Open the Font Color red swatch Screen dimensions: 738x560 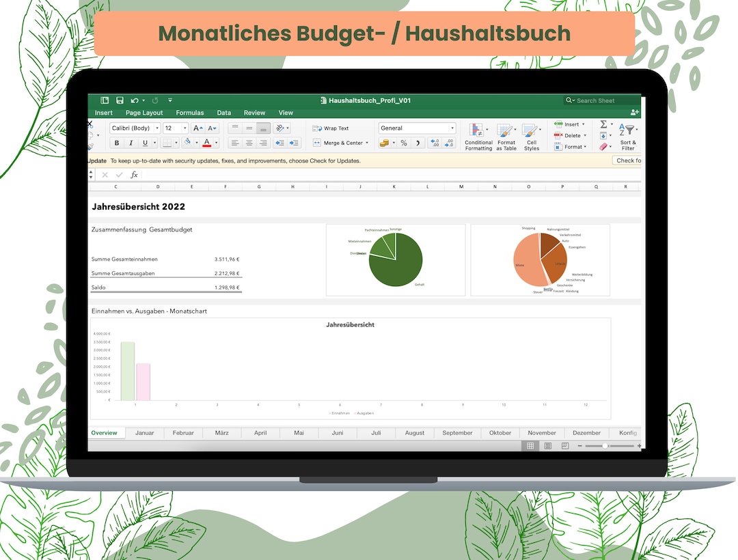tap(206, 143)
